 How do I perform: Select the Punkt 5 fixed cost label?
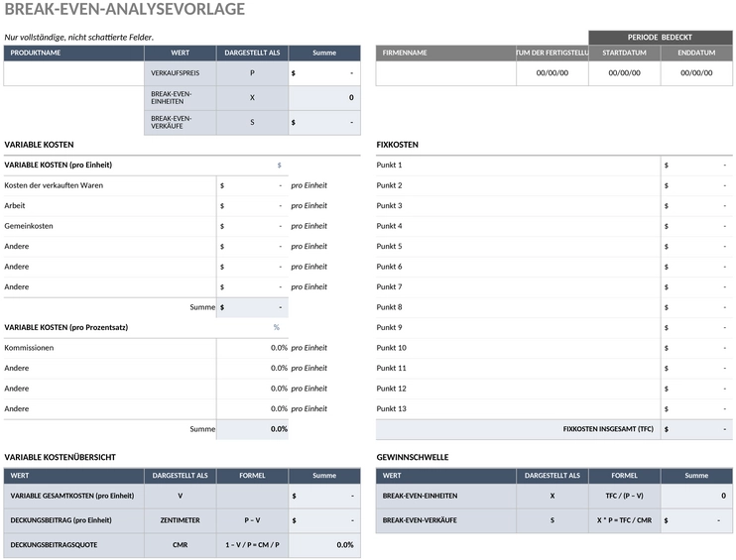(x=389, y=246)
